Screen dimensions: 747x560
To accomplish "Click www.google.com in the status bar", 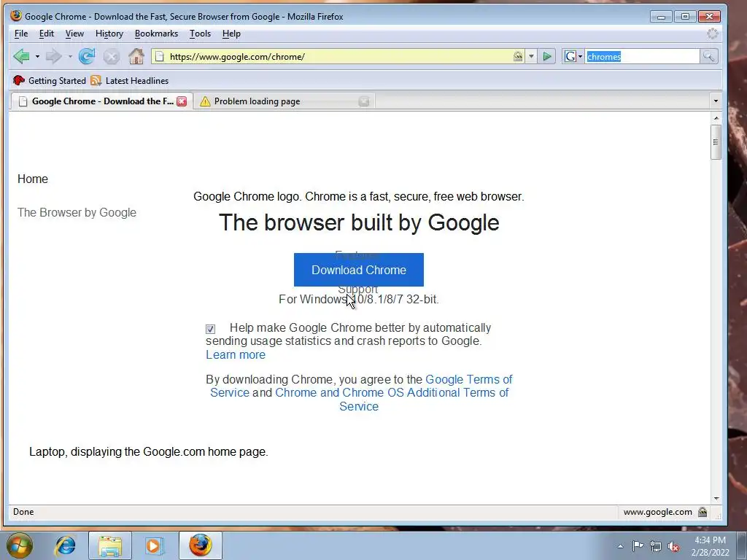I will pyautogui.click(x=657, y=512).
